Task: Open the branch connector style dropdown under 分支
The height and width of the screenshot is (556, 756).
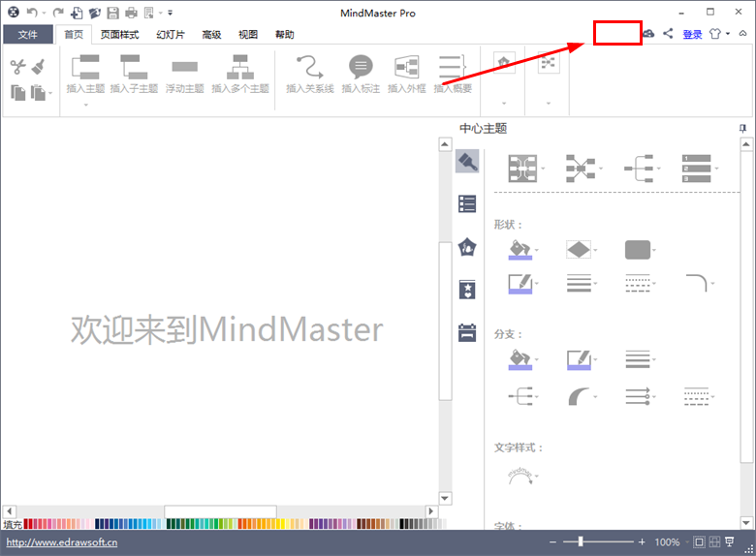Action: (x=523, y=396)
